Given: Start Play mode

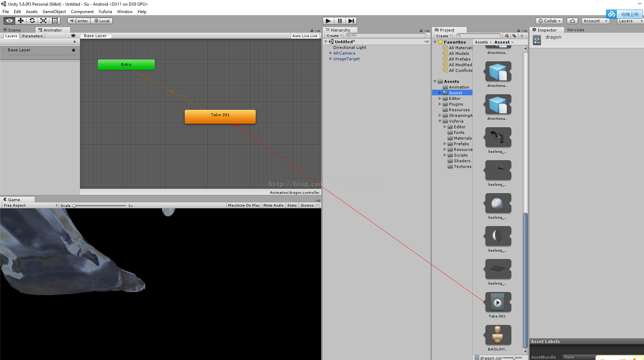Looking at the screenshot, I should pos(328,21).
